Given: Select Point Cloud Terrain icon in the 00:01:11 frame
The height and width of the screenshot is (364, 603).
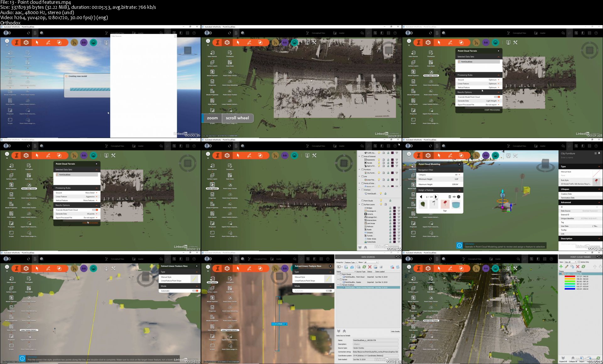Looking at the screenshot, I should [230, 72].
